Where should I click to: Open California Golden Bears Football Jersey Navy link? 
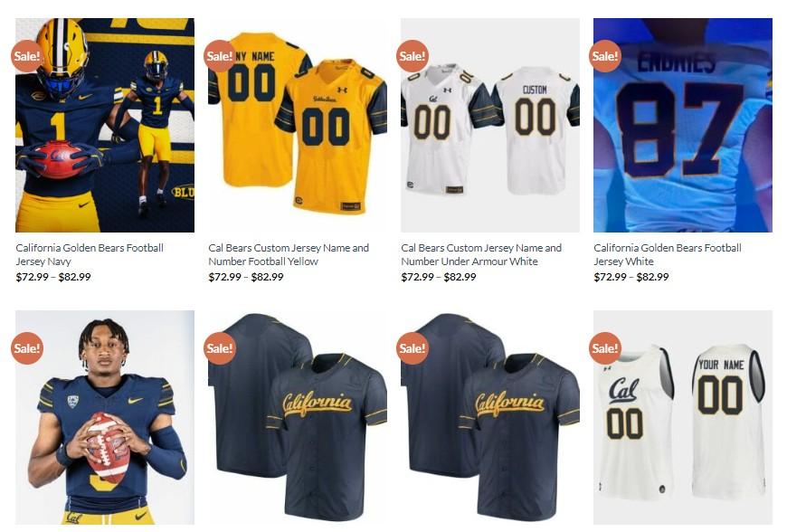click(90, 254)
